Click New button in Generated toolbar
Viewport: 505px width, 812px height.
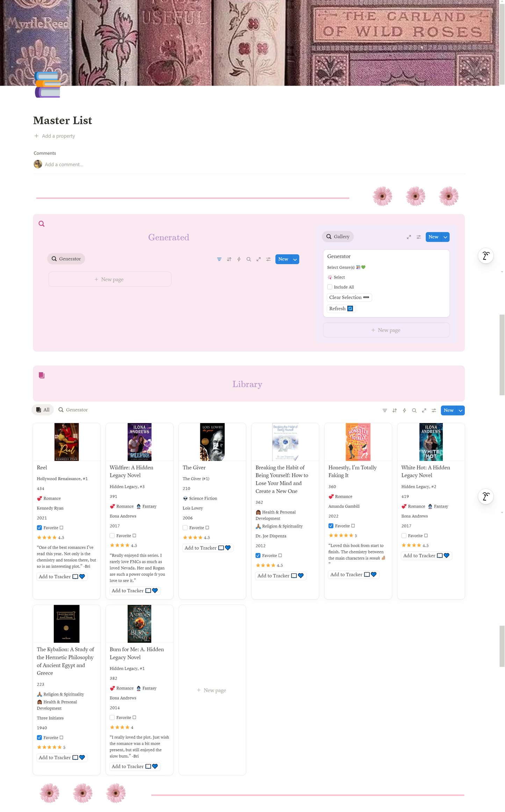[283, 259]
